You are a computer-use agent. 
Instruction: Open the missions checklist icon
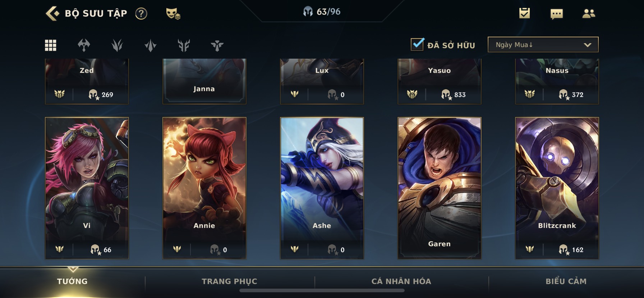click(524, 13)
